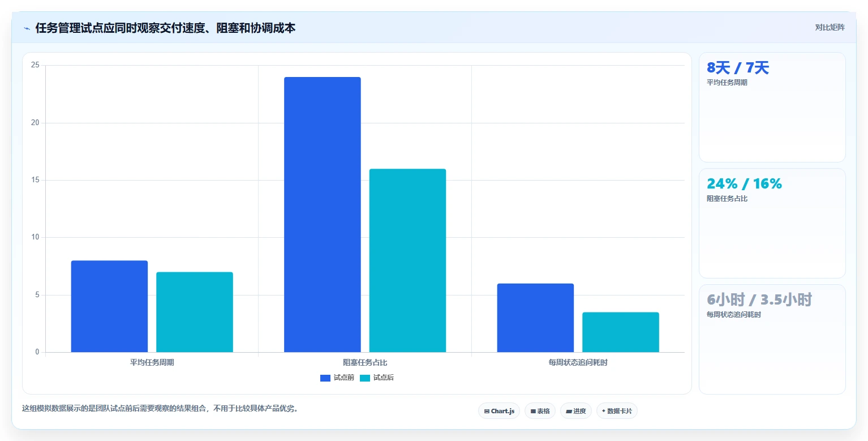This screenshot has width=868, height=441.
Task: Select the blue 试点前 bar for 阻塞任务占比
Action: [323, 215]
